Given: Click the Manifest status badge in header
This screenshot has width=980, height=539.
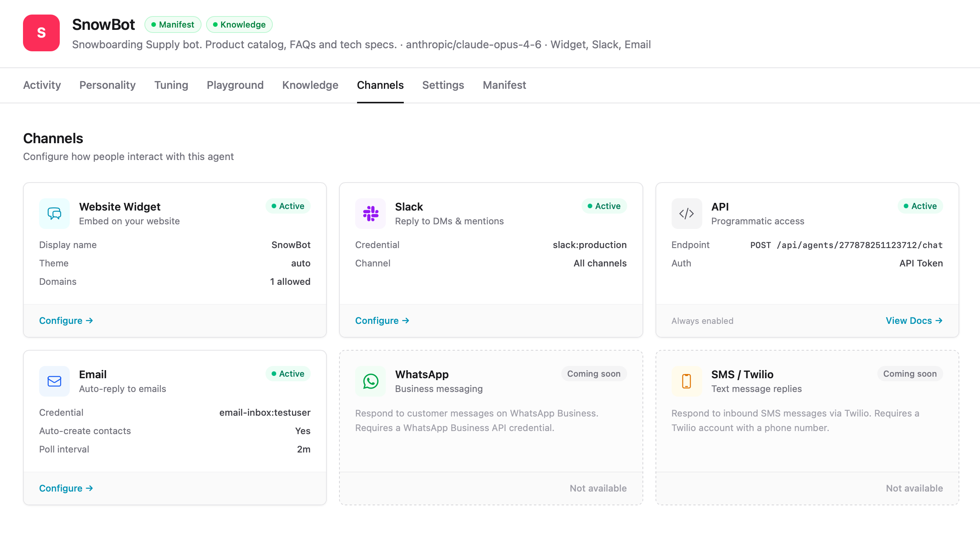Looking at the screenshot, I should 173,24.
